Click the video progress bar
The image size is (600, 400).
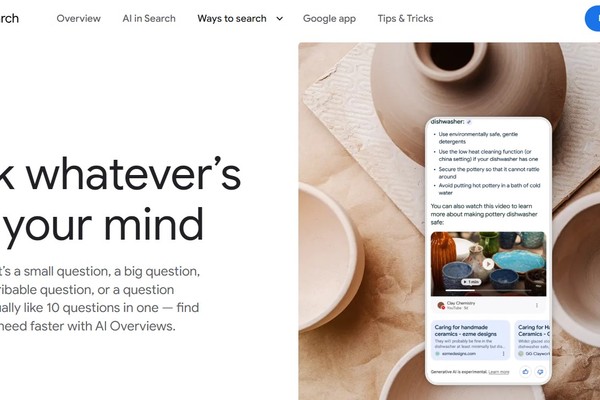click(x=488, y=290)
